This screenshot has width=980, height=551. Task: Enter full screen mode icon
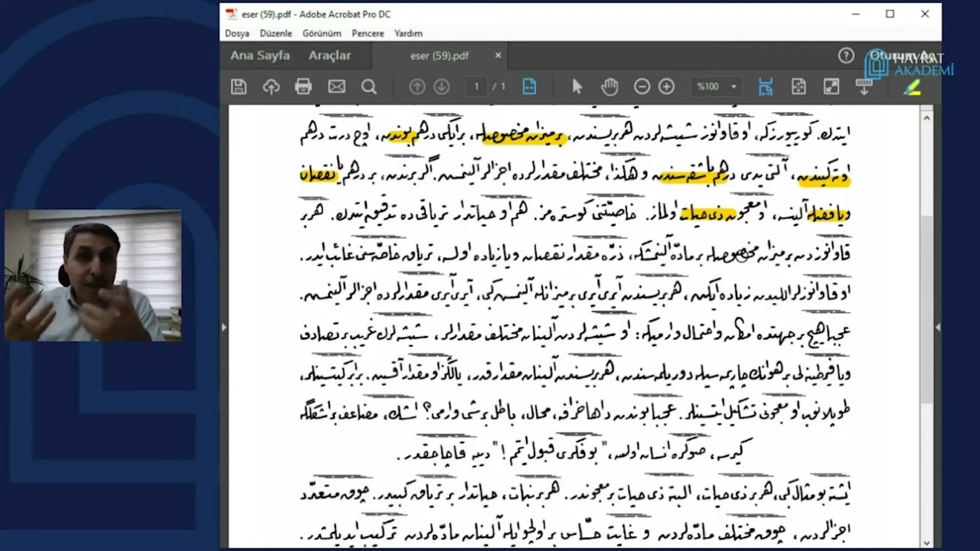(831, 86)
